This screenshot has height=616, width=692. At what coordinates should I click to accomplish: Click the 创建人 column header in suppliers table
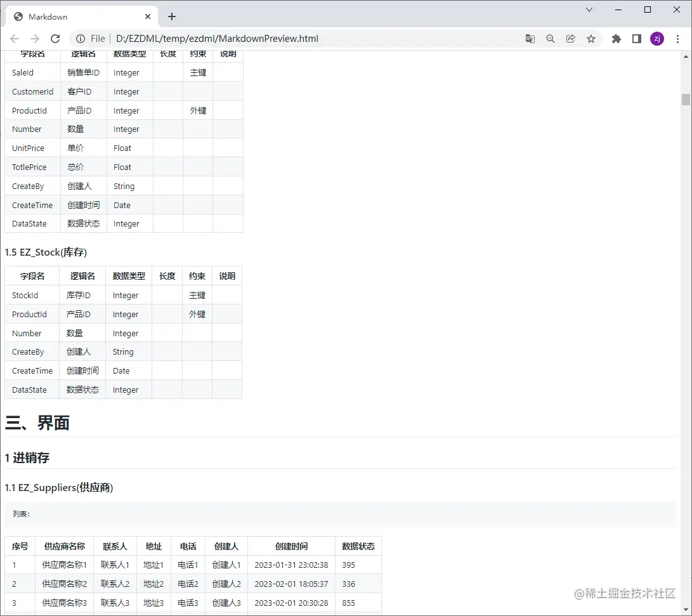click(x=226, y=546)
